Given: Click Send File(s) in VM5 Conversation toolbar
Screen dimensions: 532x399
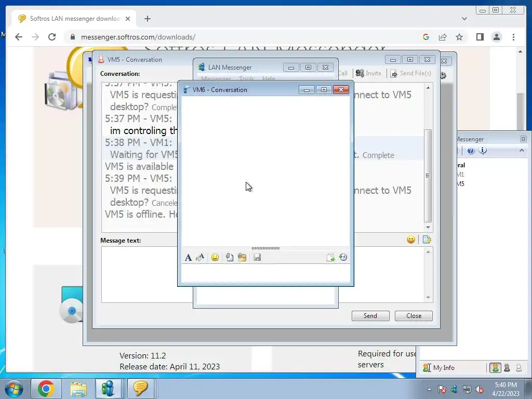Looking at the screenshot, I should [410, 73].
